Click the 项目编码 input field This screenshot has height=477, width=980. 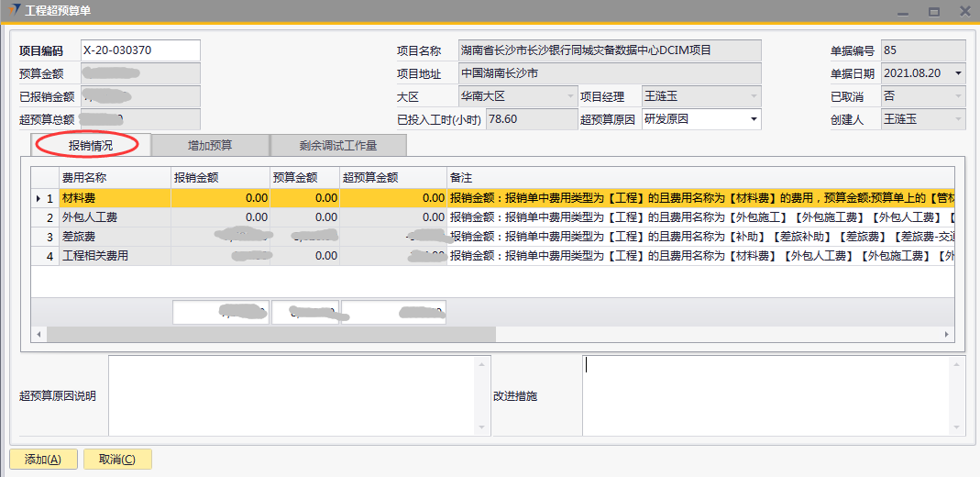tap(139, 50)
